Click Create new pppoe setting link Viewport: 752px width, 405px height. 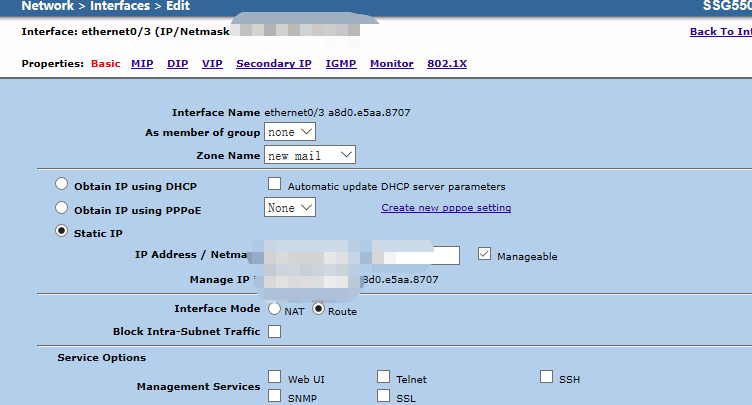point(446,208)
